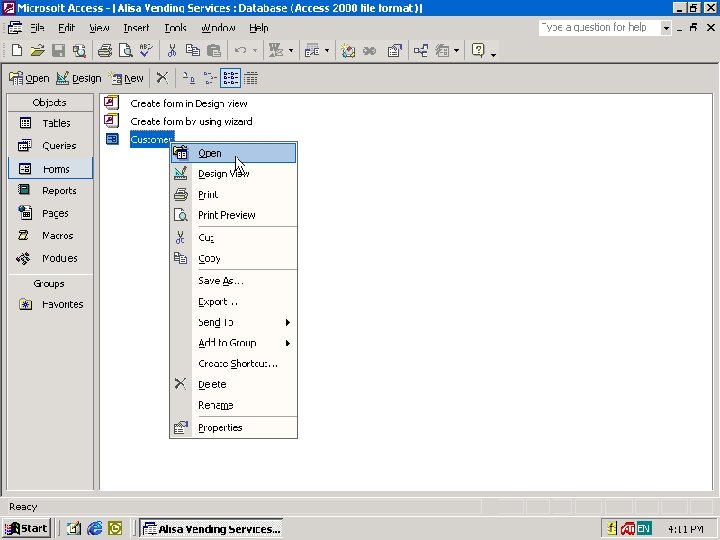Open the help question dropdown arrow
720x540 pixels.
pos(666,28)
